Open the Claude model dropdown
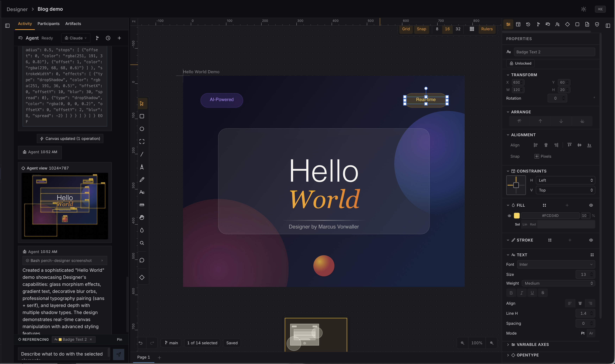Screen dimensions: 615x364 click(x=76, y=38)
